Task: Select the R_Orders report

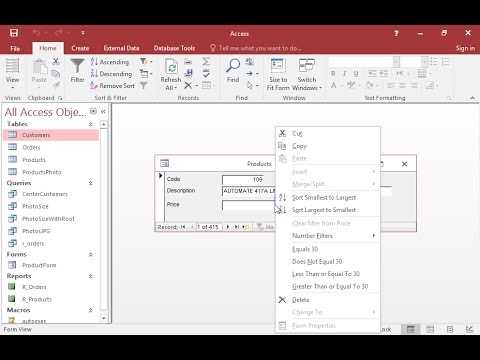Action: [x=51, y=287]
